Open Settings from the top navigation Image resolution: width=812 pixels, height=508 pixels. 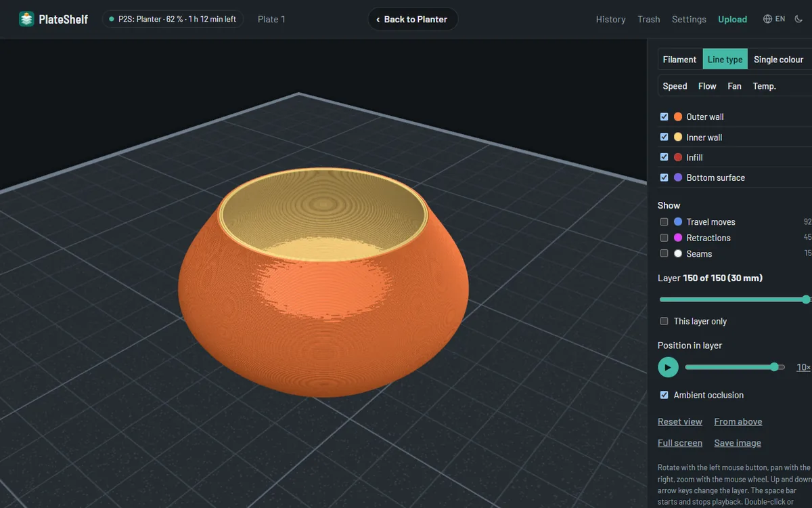(x=689, y=19)
